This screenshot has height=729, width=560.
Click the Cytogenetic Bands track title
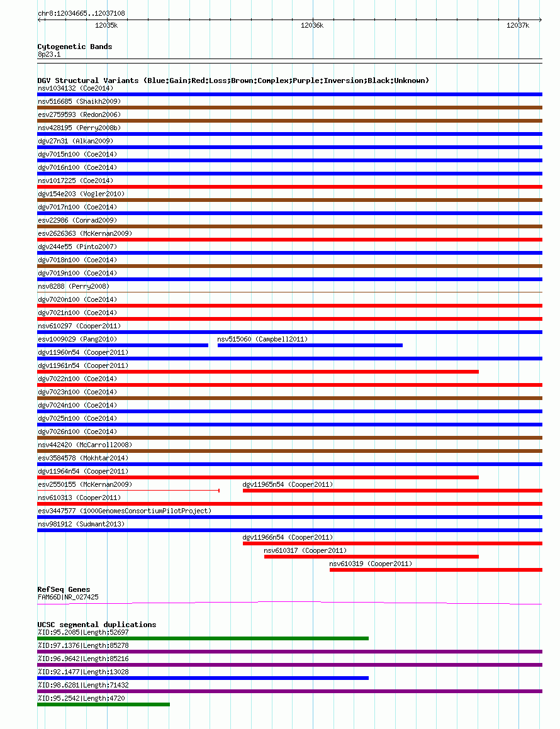click(x=74, y=47)
